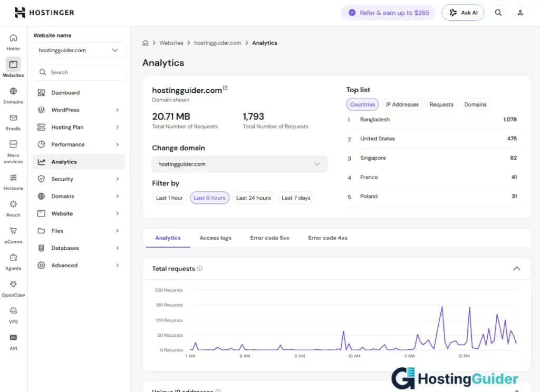Select Analytics in the sidebar menu
The image size is (540, 392).
[79, 162]
